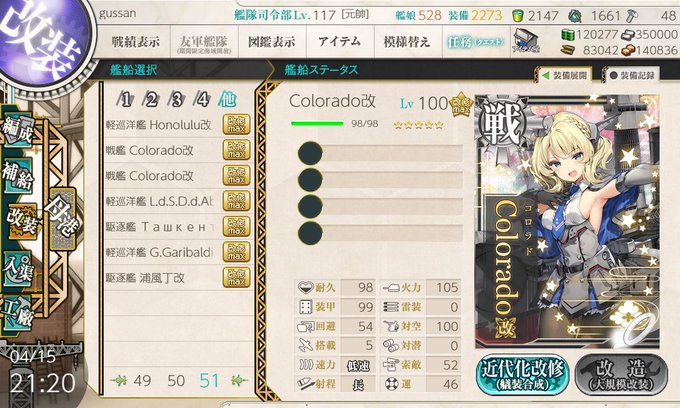680x408 pixels.
Task: Select fleet 2 tab in ship selection
Action: [x=151, y=100]
